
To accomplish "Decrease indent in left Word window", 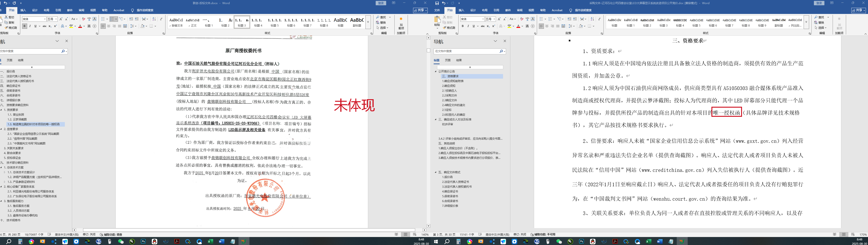I will click(131, 19).
